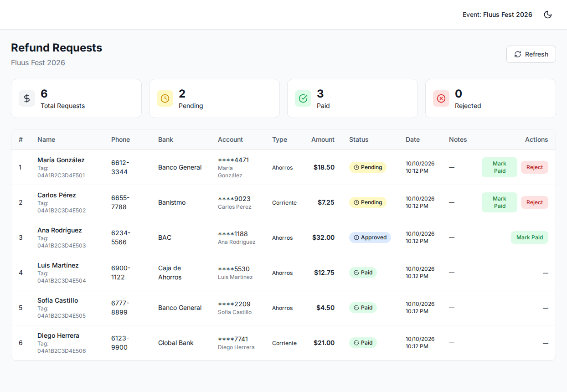Click the Status column header

click(x=359, y=139)
